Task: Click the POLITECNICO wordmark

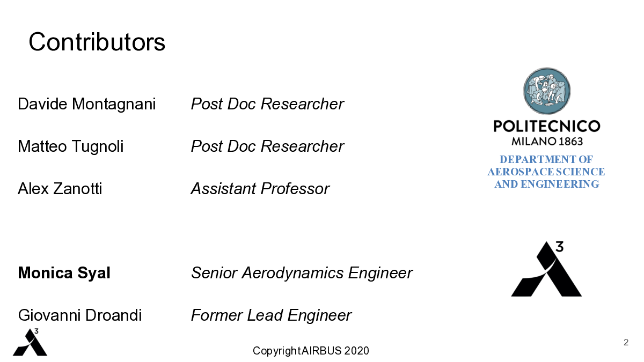Action: point(547,127)
